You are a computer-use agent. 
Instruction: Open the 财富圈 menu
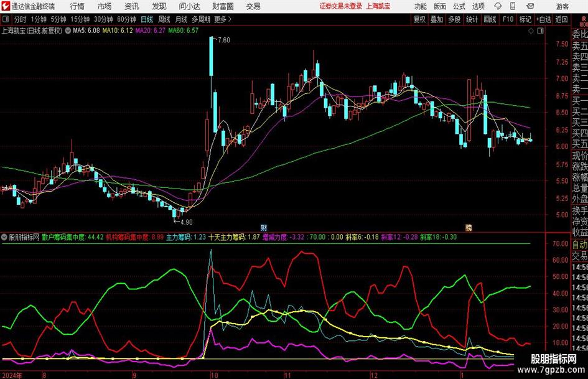[223, 6]
